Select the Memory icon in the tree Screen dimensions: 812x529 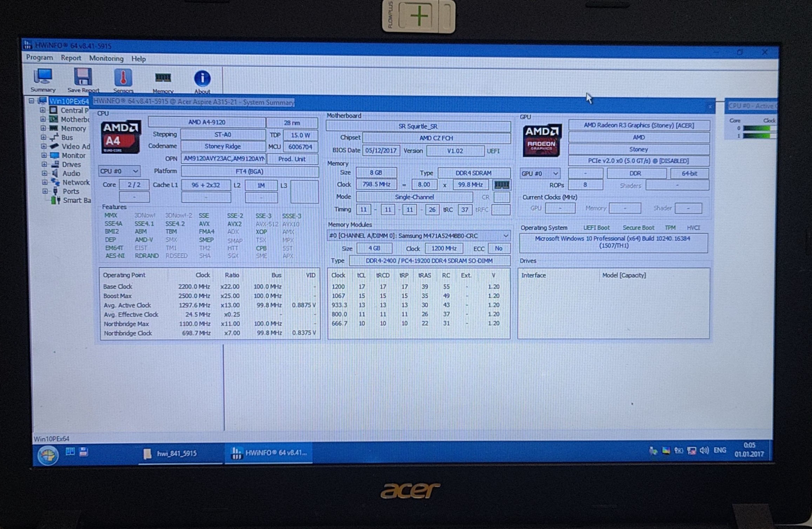pos(54,128)
